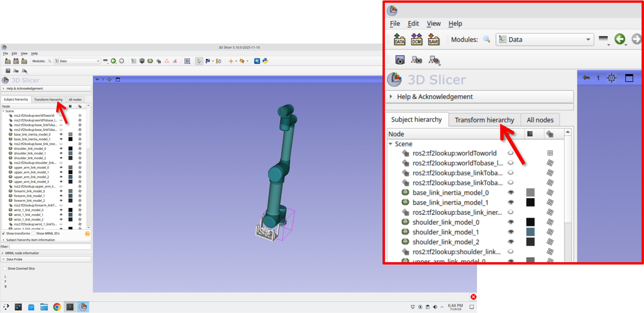Click the color swatch of upper_arm_link_model_0
Screen dimensions: 644x313
coord(70,168)
